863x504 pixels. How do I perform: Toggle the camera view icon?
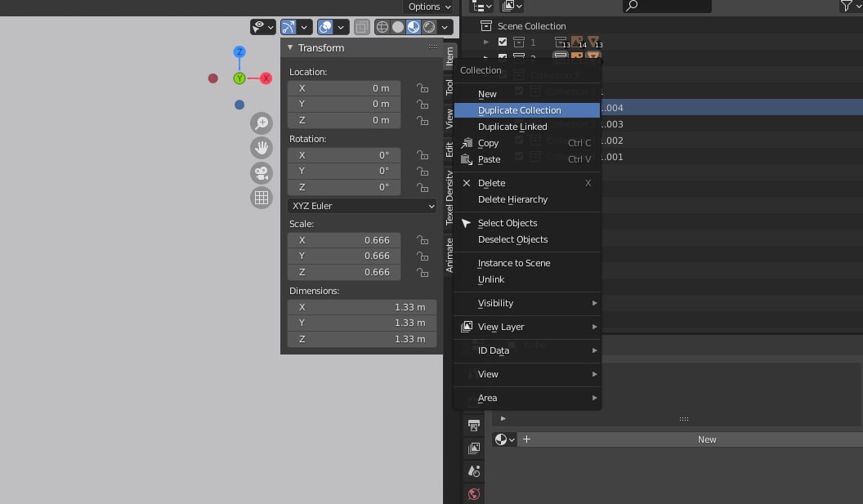pyautogui.click(x=262, y=173)
